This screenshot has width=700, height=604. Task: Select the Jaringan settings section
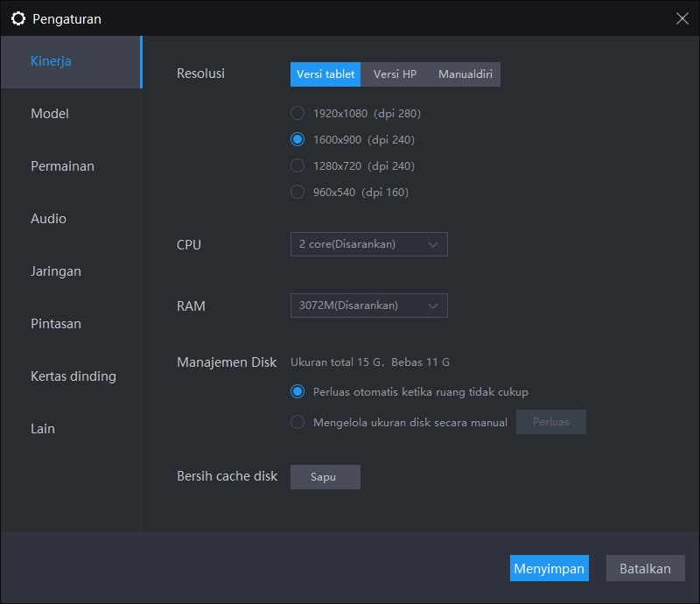click(56, 271)
